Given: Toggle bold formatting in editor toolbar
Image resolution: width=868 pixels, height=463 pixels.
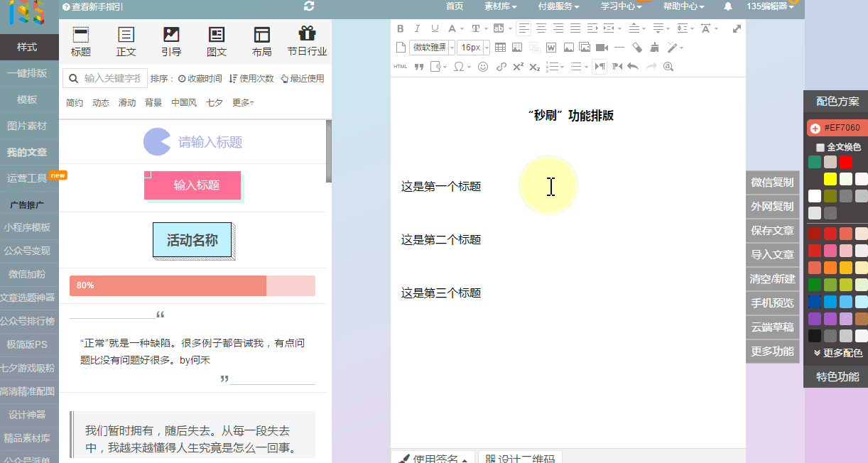Looking at the screenshot, I should tap(400, 29).
